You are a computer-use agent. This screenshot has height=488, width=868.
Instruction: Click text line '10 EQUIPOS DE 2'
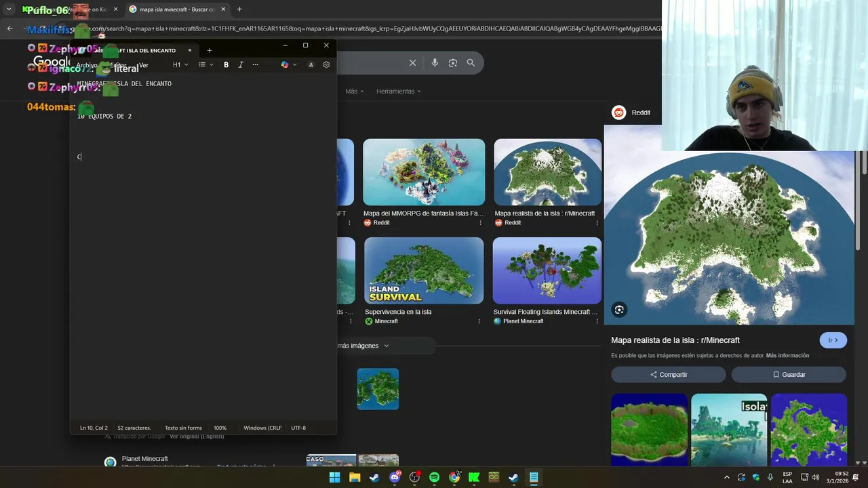click(x=104, y=116)
